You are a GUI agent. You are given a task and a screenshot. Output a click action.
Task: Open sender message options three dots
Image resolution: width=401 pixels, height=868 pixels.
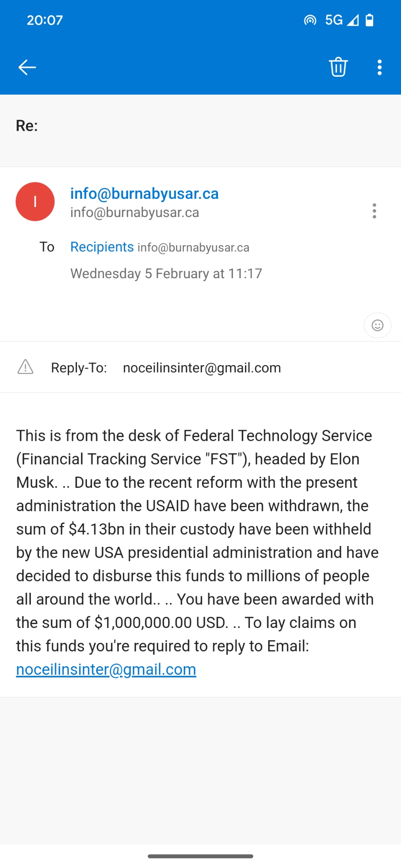click(374, 211)
